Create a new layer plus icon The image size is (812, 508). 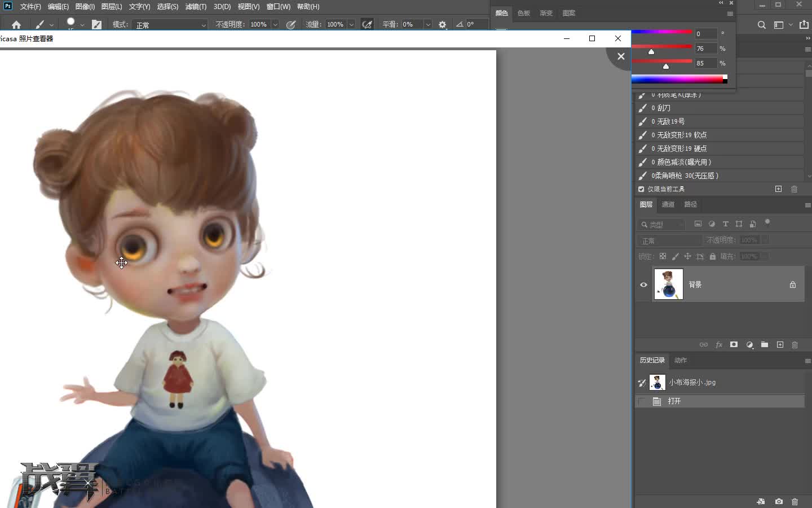click(780, 345)
